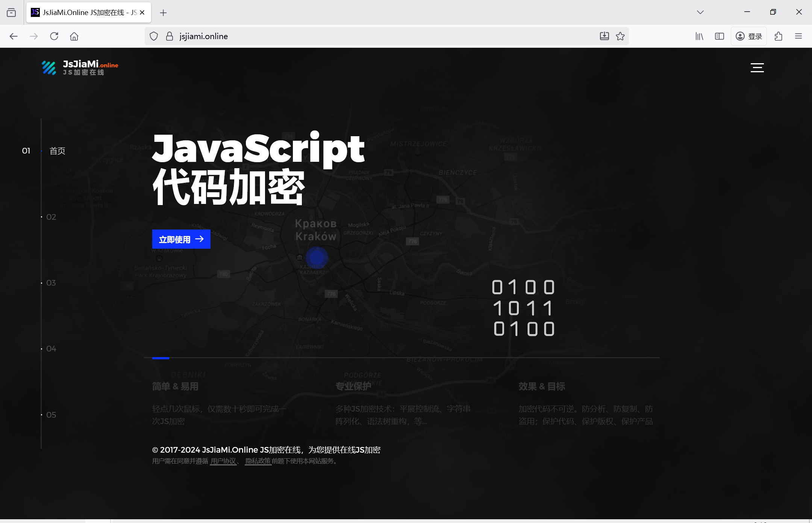Open the browser application menu
812x523 pixels.
[798, 36]
